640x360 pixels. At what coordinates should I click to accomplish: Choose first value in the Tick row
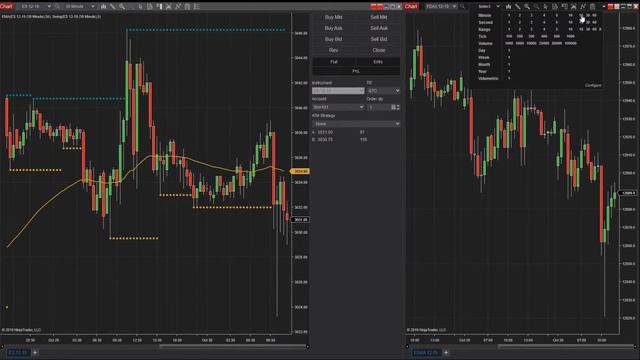click(x=509, y=36)
